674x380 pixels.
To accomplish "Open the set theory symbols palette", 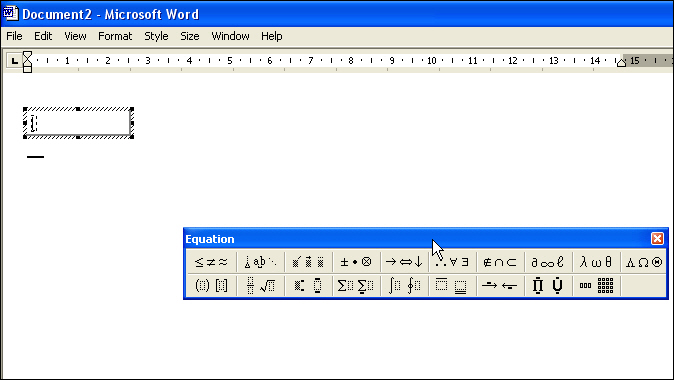I will point(500,262).
